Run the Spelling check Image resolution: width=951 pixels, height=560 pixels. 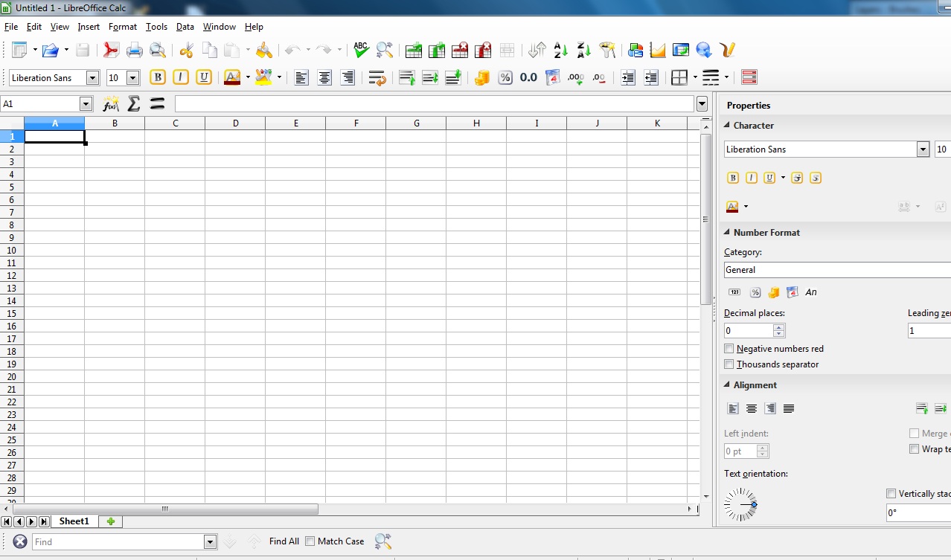360,50
